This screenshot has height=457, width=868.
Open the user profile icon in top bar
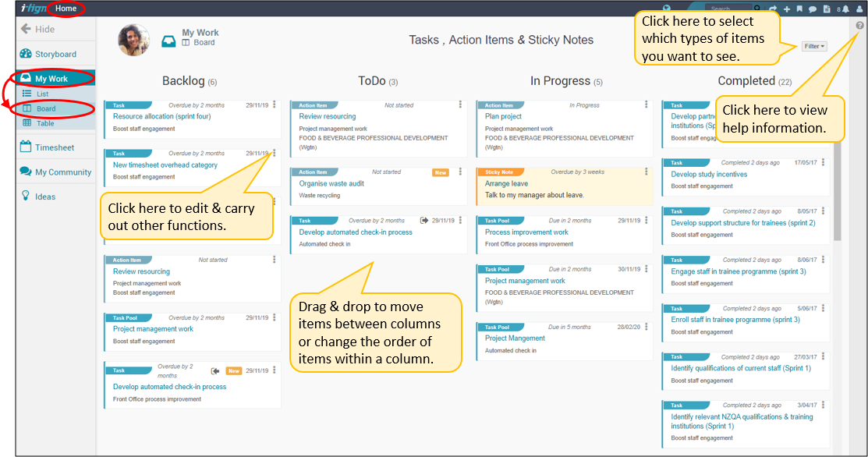pos(859,9)
